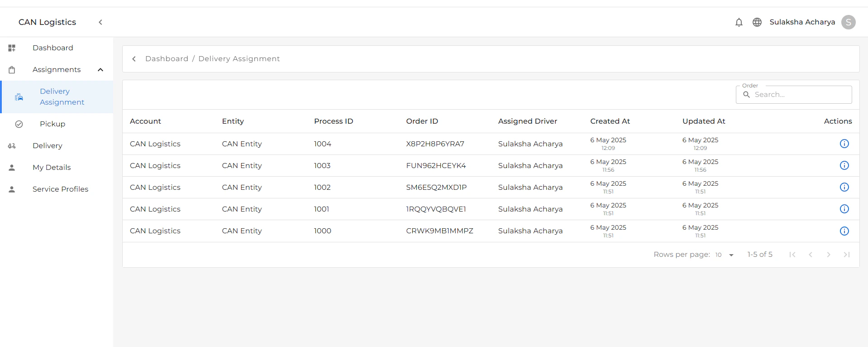Click Process ID 1002 cell
868x347 pixels.
(322, 188)
